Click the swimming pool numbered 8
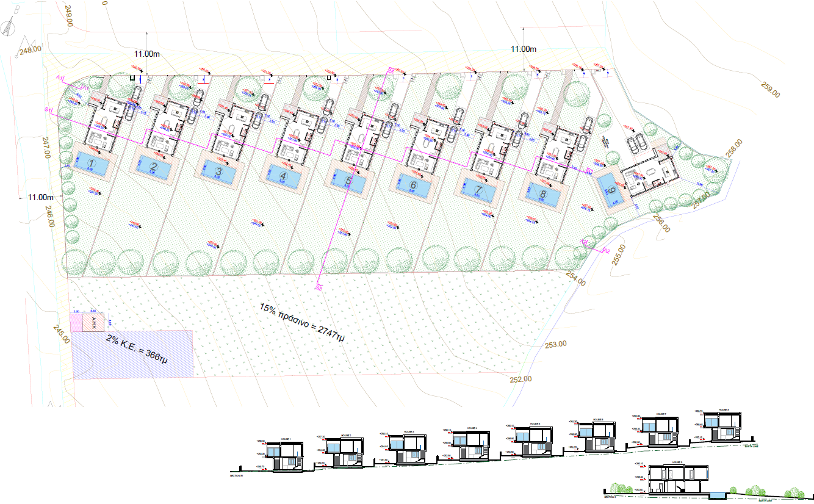The height and width of the screenshot is (504, 814). click(542, 192)
